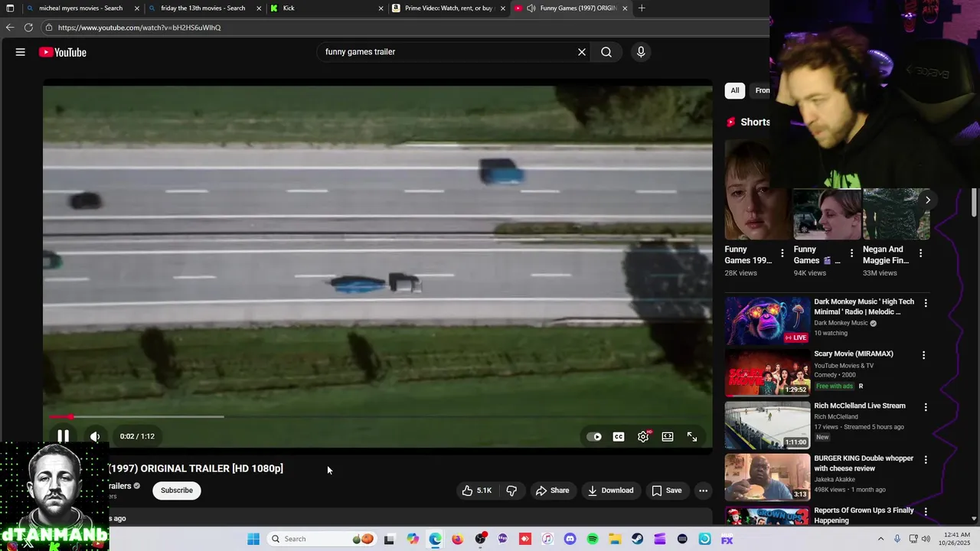Subscribe to the channel
Image resolution: width=980 pixels, height=551 pixels.
click(177, 491)
